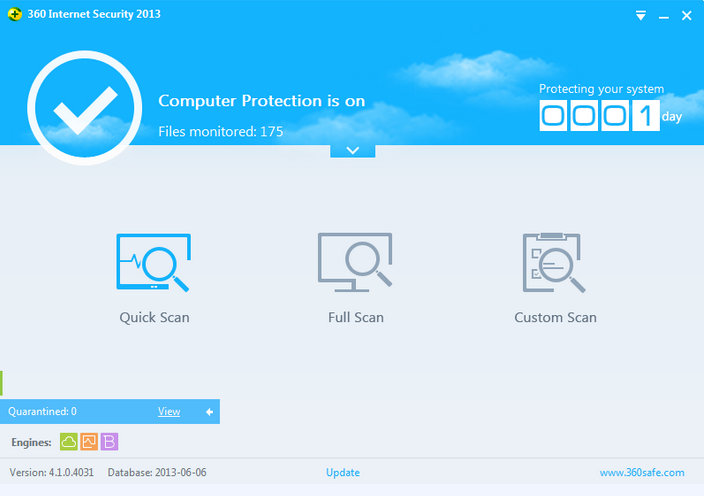Start a Quick Scan via its icon
The width and height of the screenshot is (704, 496).
tap(154, 263)
